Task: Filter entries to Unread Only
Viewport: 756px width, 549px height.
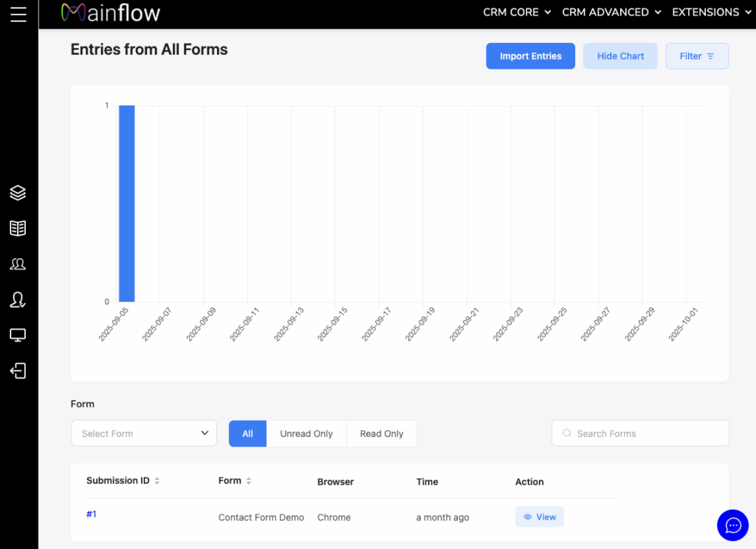Action: pyautogui.click(x=306, y=434)
